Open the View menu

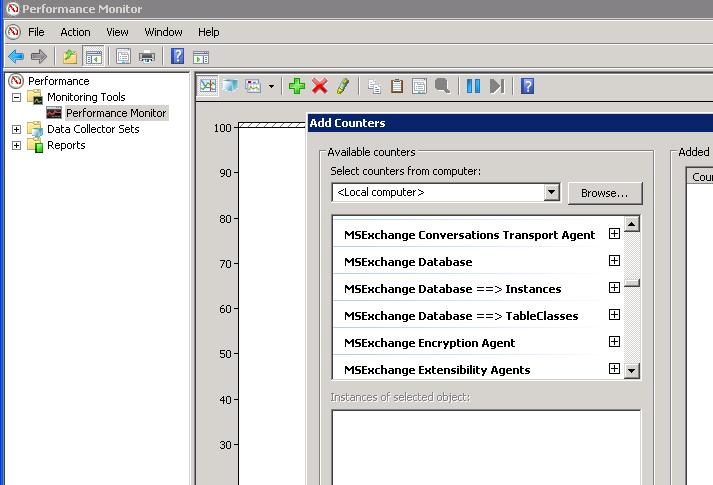coord(117,32)
